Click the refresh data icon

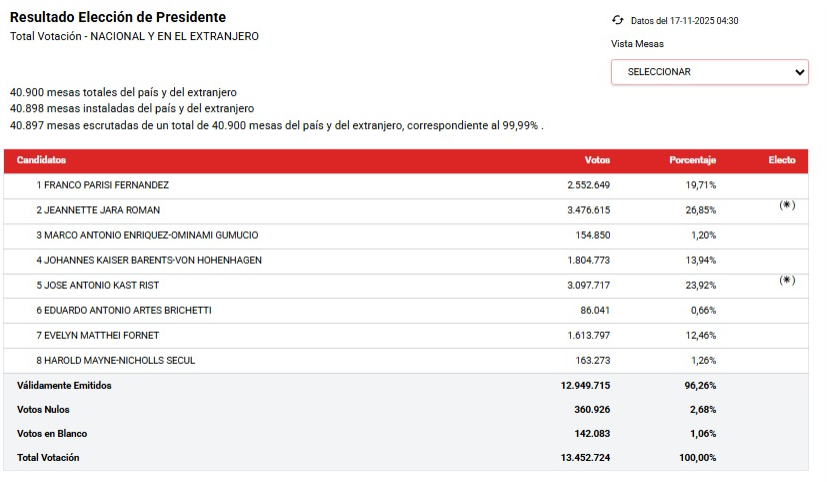pyautogui.click(x=617, y=20)
